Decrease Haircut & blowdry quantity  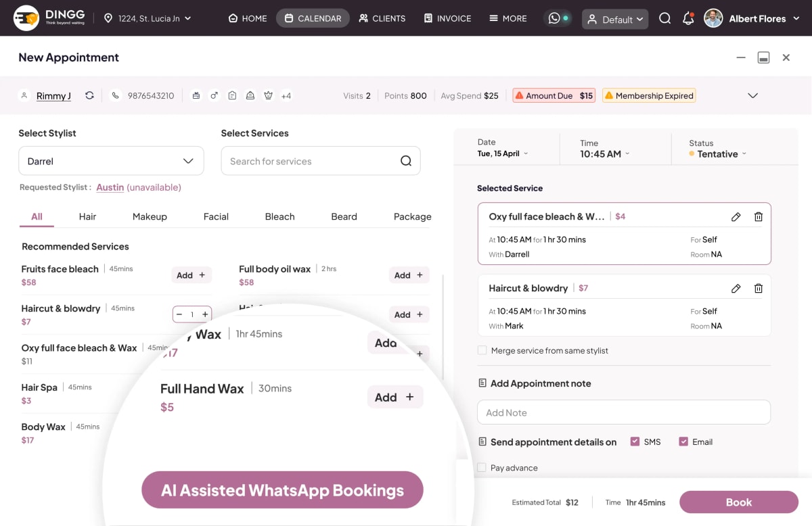coord(179,314)
